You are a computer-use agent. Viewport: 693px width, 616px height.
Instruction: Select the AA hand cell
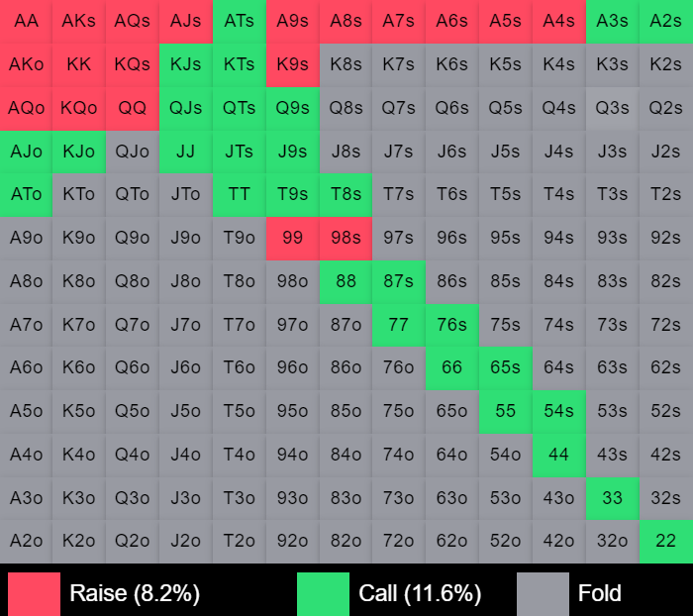point(27,21)
